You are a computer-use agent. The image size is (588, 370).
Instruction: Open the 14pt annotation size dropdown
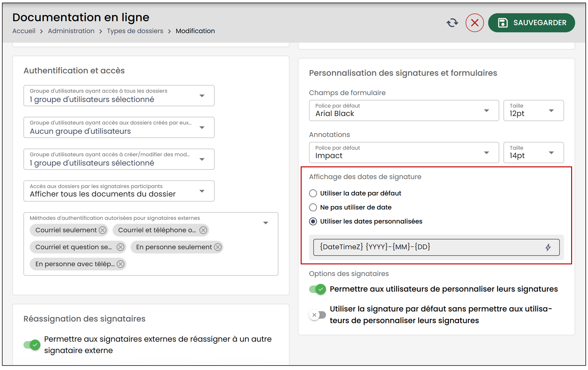tap(534, 152)
